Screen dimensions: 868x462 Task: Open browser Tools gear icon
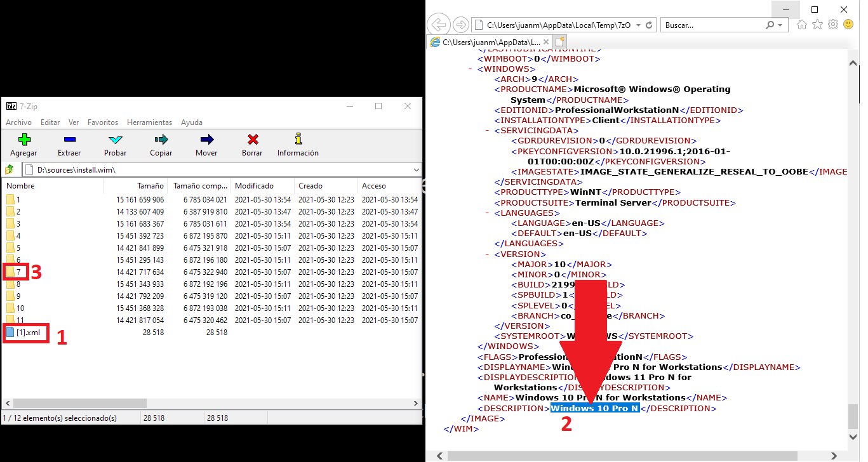[x=832, y=25]
